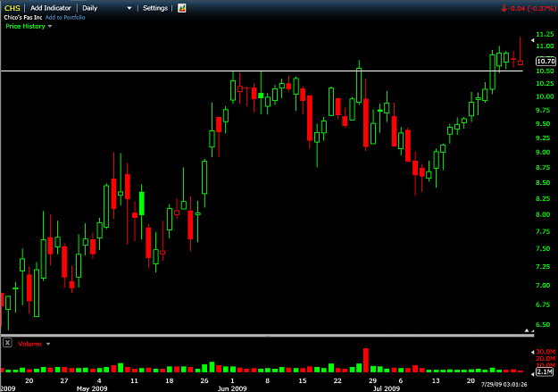
Task: Click the 8.50 price axis label
Action: tap(543, 183)
